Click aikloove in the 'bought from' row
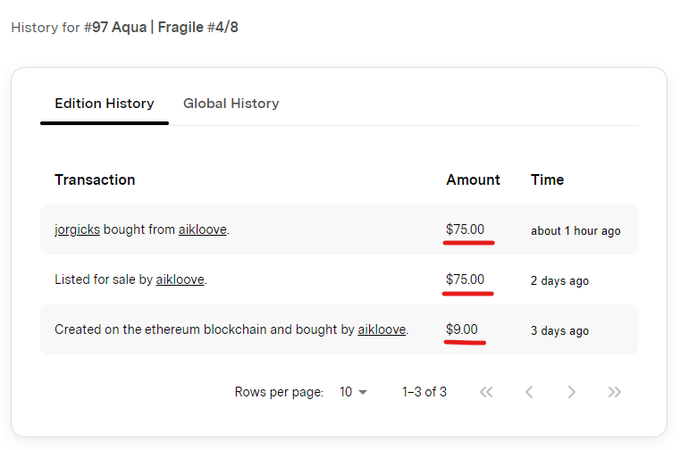Screen dimensions: 680x450 (203, 230)
